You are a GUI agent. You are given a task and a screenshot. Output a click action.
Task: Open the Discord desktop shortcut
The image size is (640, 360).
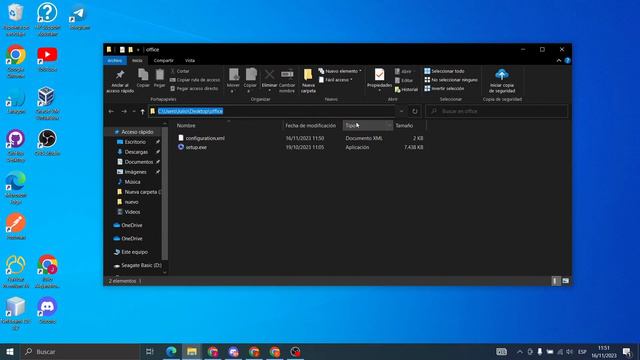(47, 311)
